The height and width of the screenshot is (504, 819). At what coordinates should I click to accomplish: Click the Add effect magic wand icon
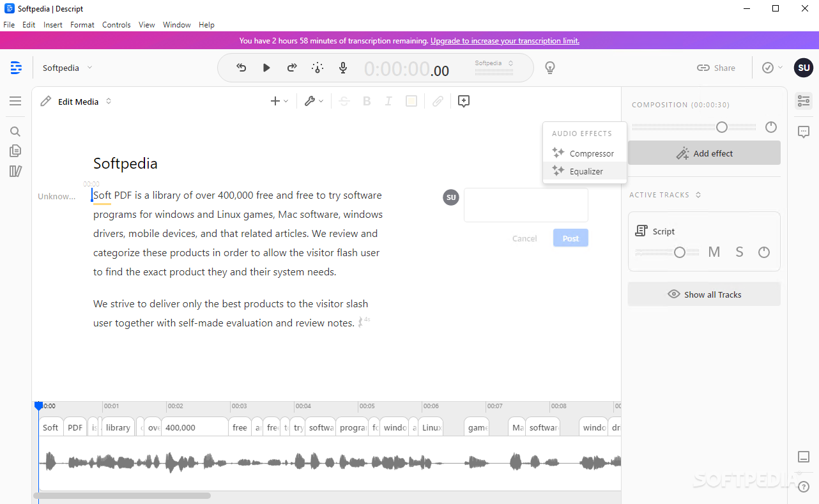tap(682, 153)
